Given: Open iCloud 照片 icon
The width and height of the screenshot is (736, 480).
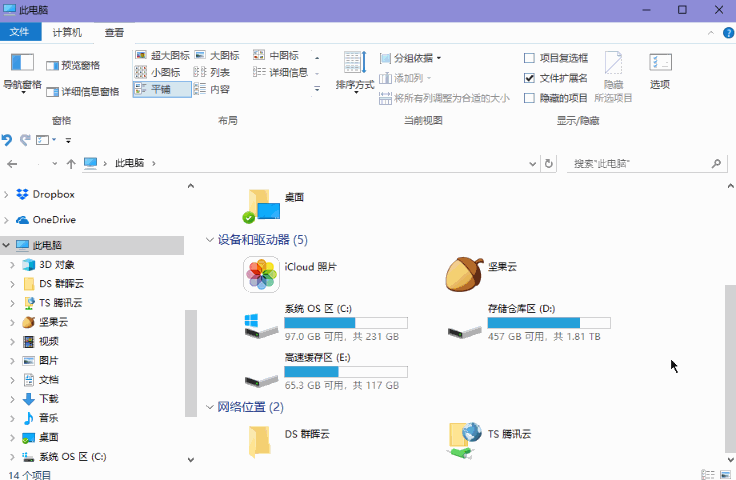Looking at the screenshot, I should point(261,275).
